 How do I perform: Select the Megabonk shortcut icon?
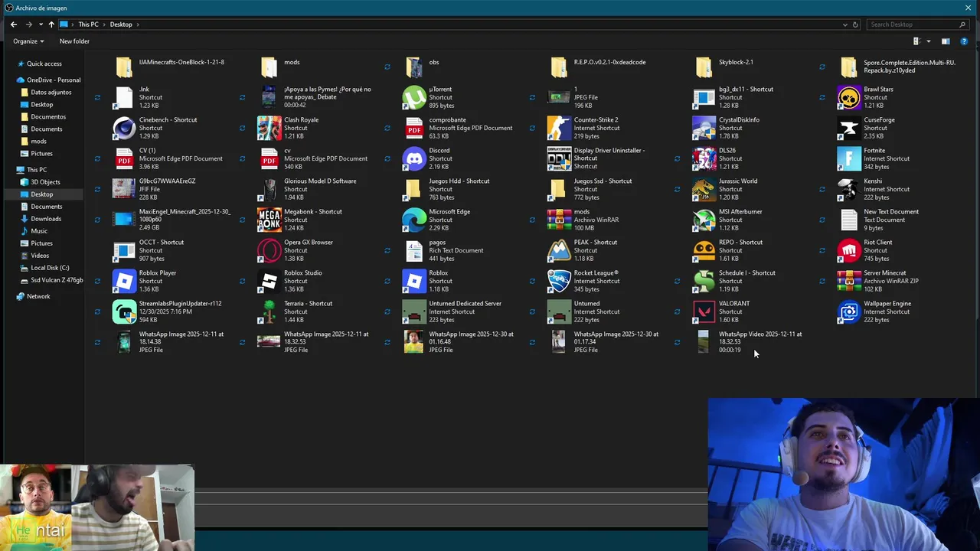(x=269, y=220)
